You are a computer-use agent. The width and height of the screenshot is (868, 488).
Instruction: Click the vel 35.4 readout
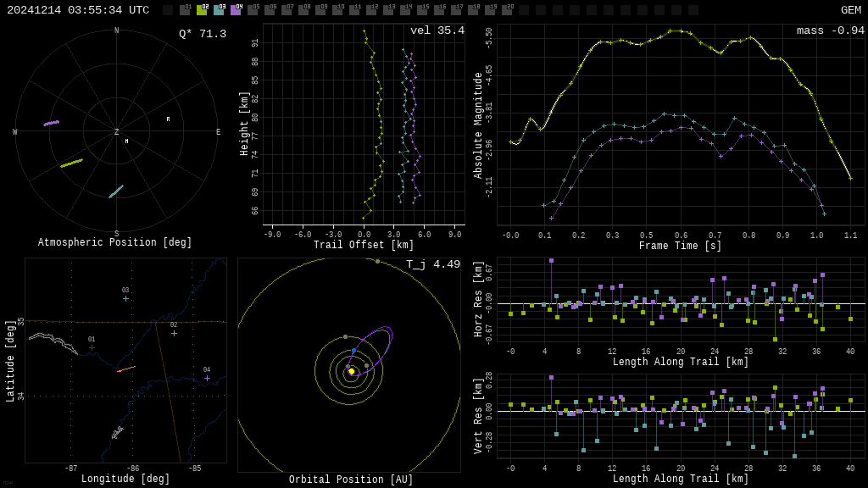437,31
